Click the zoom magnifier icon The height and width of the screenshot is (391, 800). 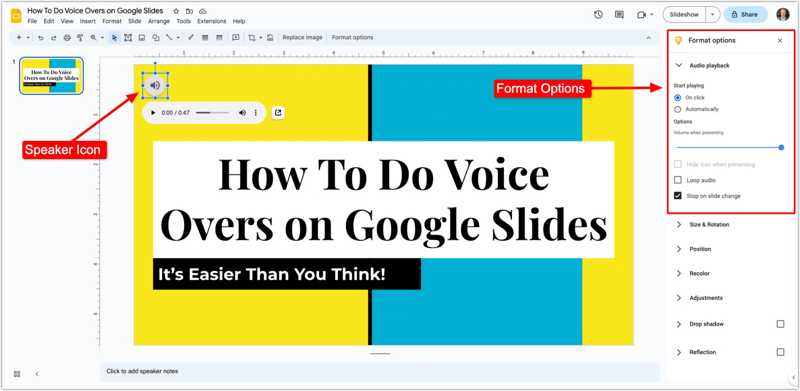pyautogui.click(x=93, y=38)
